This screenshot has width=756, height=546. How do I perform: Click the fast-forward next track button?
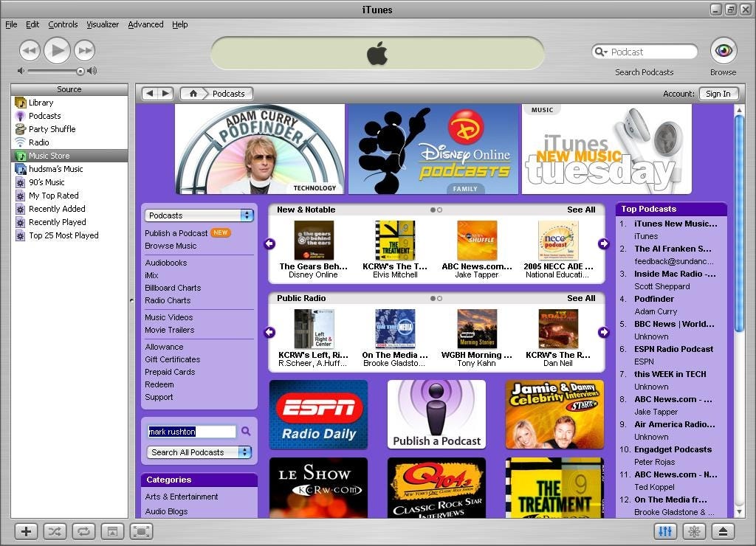click(x=85, y=51)
